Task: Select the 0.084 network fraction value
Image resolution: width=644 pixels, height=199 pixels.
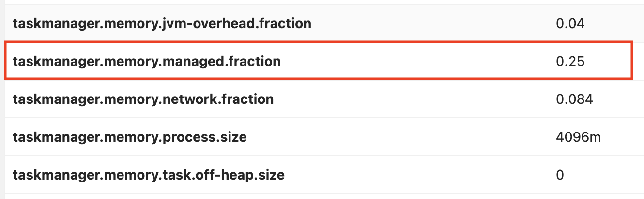Action: [x=574, y=99]
